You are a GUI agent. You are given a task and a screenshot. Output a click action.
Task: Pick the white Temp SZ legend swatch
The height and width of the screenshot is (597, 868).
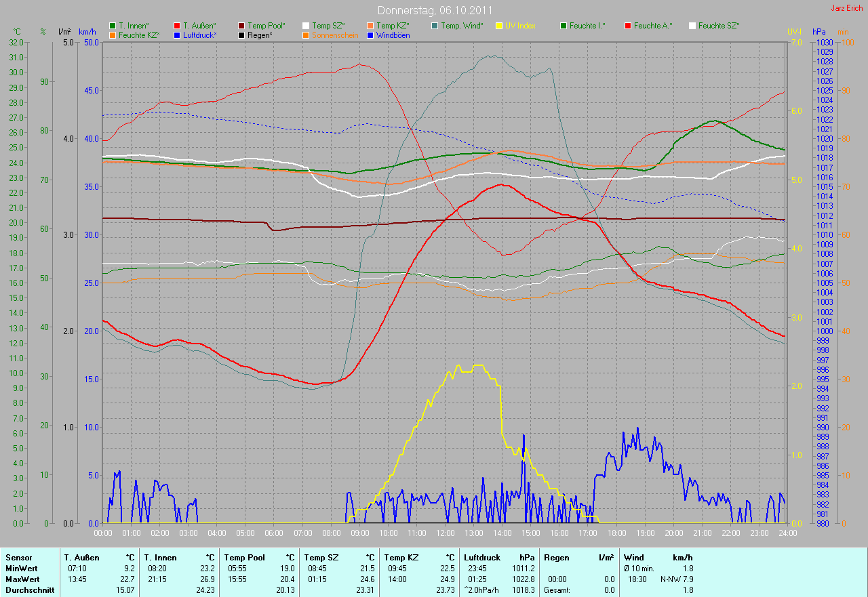(x=306, y=26)
